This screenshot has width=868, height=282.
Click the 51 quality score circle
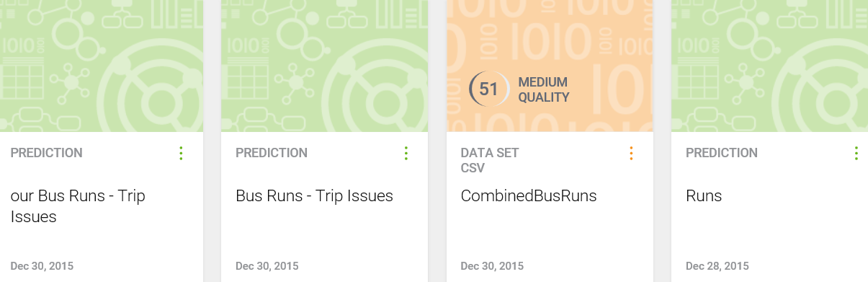tap(489, 89)
